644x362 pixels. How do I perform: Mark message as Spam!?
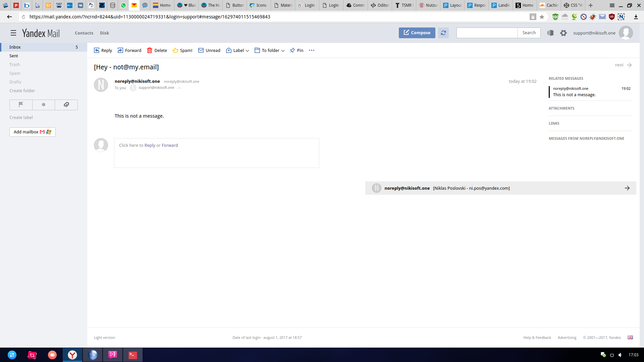pos(182,50)
